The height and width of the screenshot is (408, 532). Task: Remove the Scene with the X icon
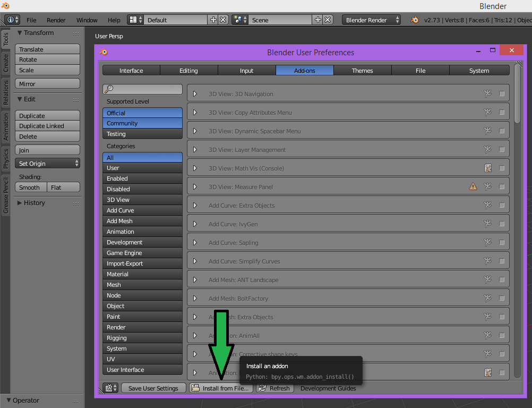coord(328,20)
